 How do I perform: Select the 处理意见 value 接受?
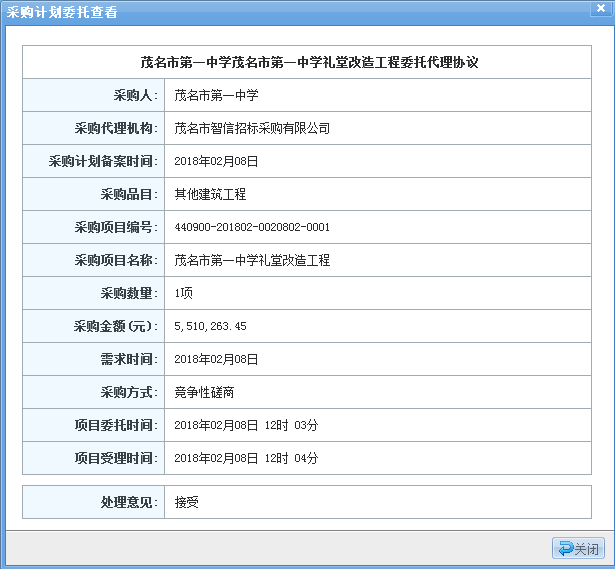(186, 502)
